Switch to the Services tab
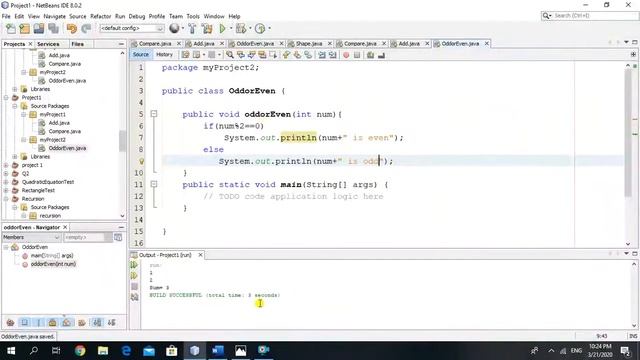640x360 pixels. coord(48,44)
